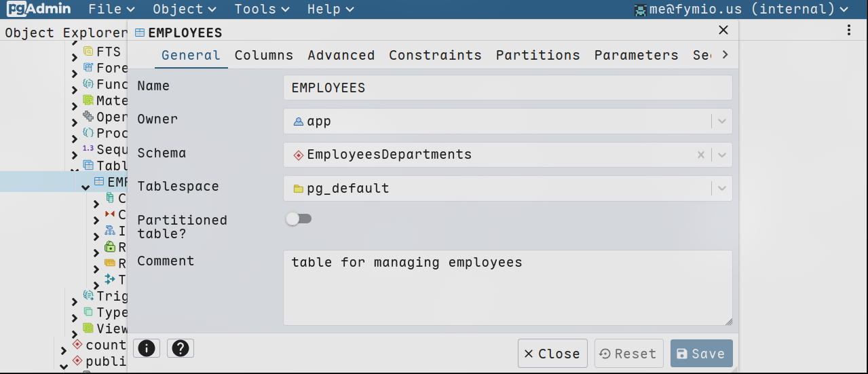Screen dimensions: 868x374
Task: Open the Tablespace dropdown arrow
Action: click(x=722, y=188)
